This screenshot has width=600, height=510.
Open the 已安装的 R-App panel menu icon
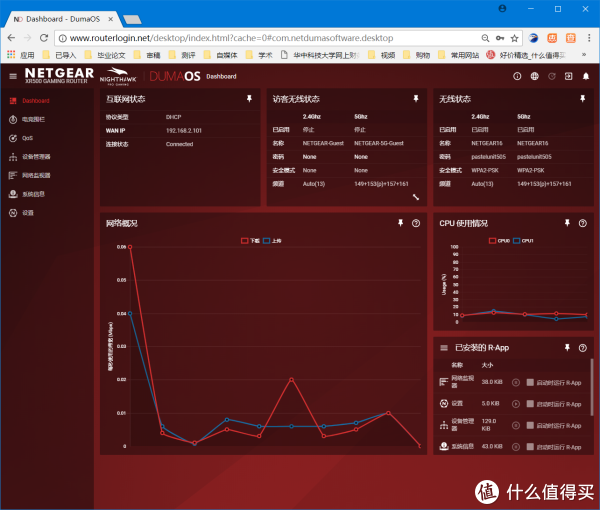pos(444,347)
